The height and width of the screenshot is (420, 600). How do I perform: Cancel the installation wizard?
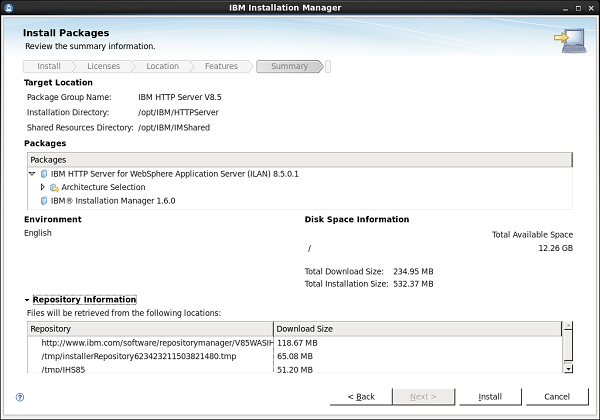[x=557, y=397]
